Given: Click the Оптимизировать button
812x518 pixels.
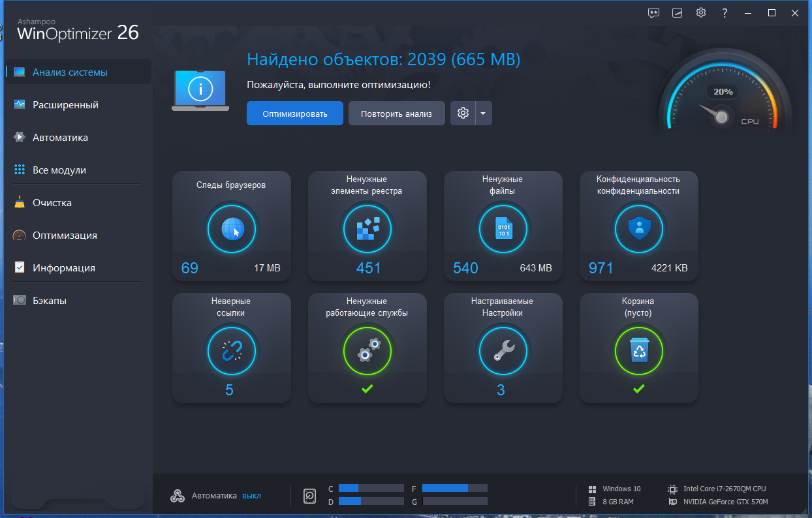Looking at the screenshot, I should (294, 113).
